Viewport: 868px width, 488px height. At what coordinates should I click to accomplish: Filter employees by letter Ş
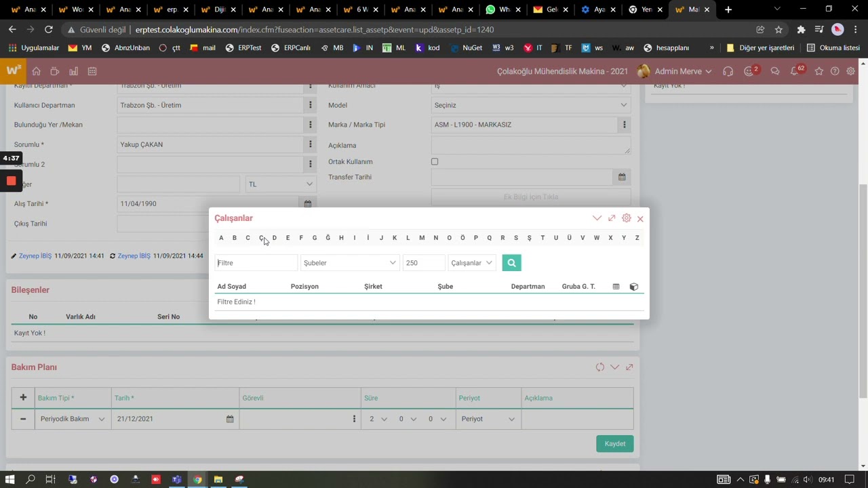click(529, 238)
